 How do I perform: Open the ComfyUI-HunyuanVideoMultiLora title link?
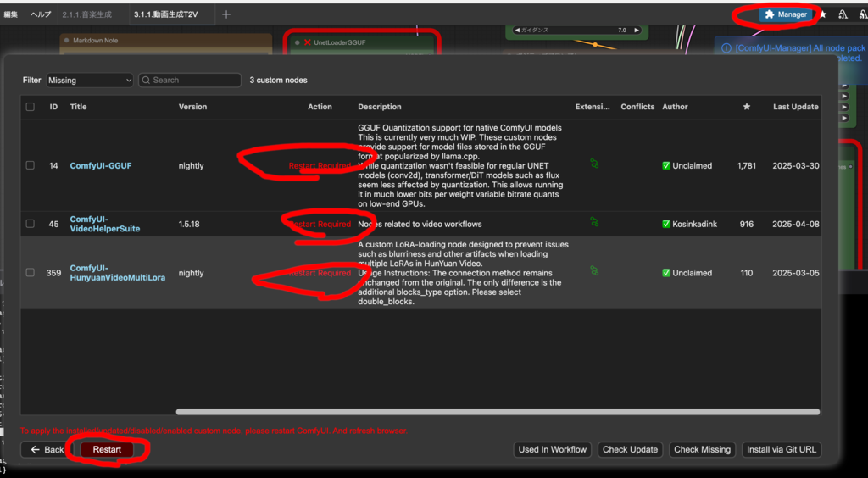[x=117, y=273]
